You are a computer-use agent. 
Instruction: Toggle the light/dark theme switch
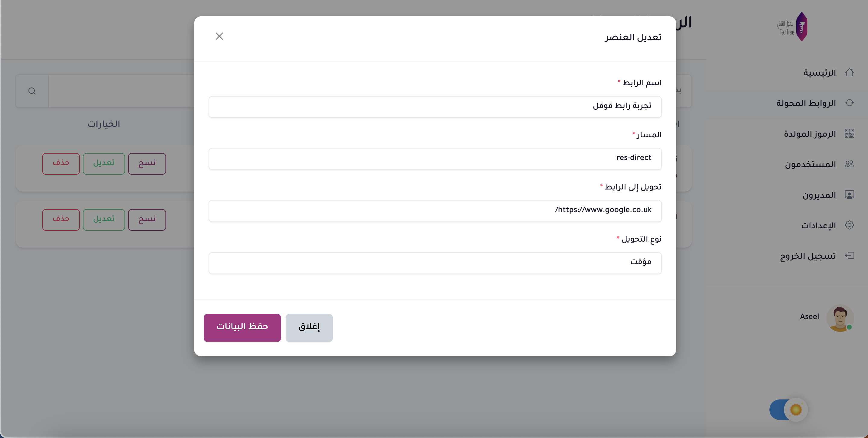788,409
